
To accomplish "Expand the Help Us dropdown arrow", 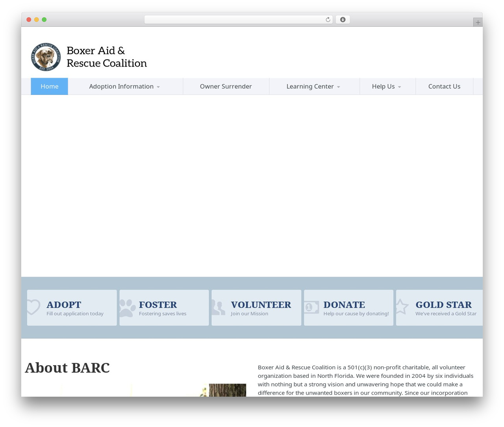I will click(399, 87).
